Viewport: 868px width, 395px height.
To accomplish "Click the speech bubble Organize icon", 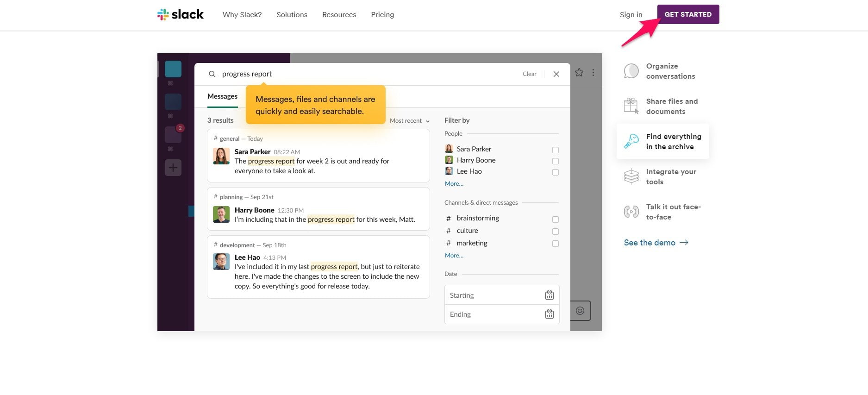I will click(631, 71).
